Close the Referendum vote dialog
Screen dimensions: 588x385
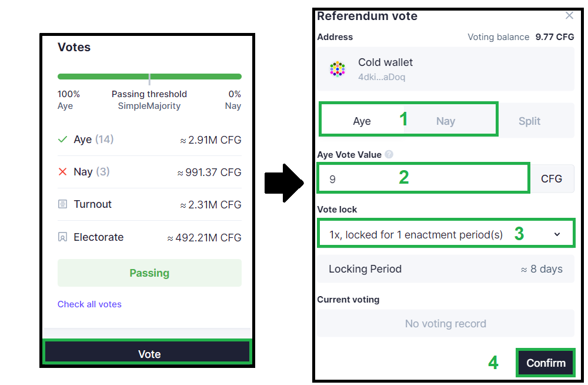tap(569, 16)
